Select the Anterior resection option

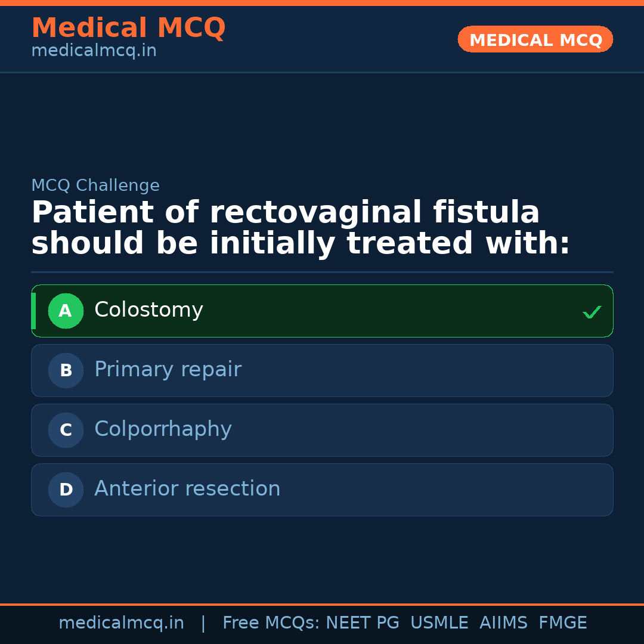[x=187, y=489]
